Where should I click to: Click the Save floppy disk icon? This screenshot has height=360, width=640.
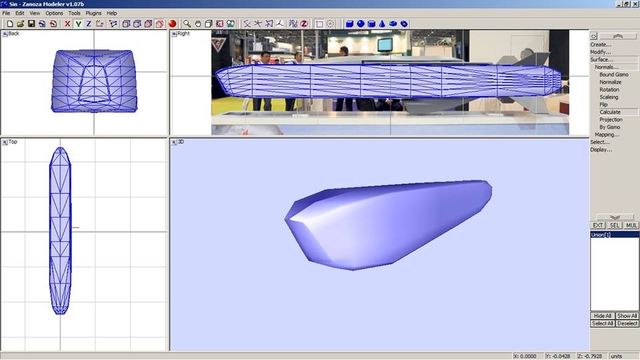[31, 24]
